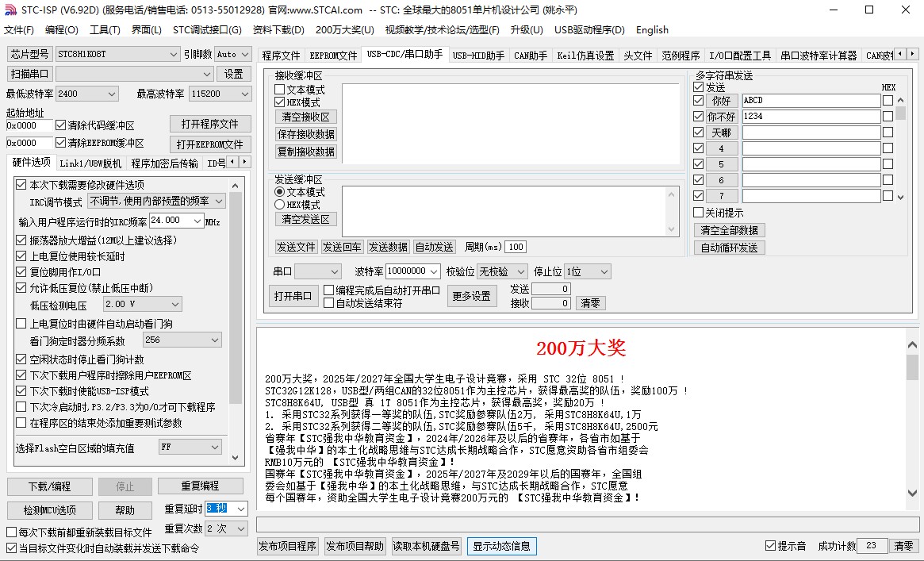Switch to I/O口配置工具 tab
This screenshot has height=561, width=924.
pos(740,56)
